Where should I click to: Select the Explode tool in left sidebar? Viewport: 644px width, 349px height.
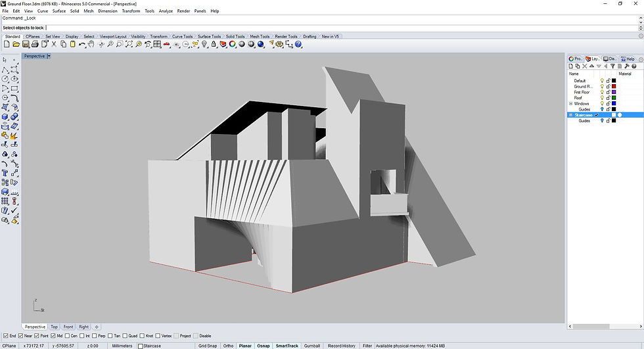pyautogui.click(x=14, y=135)
